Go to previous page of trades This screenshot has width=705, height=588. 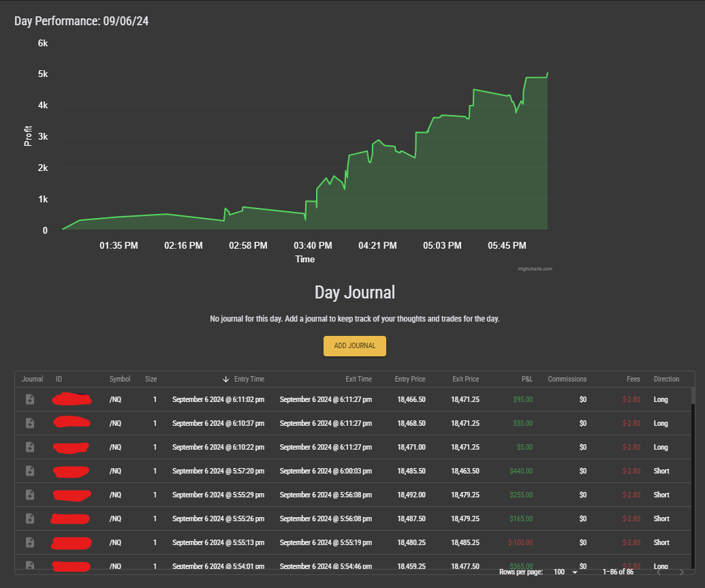[658, 572]
